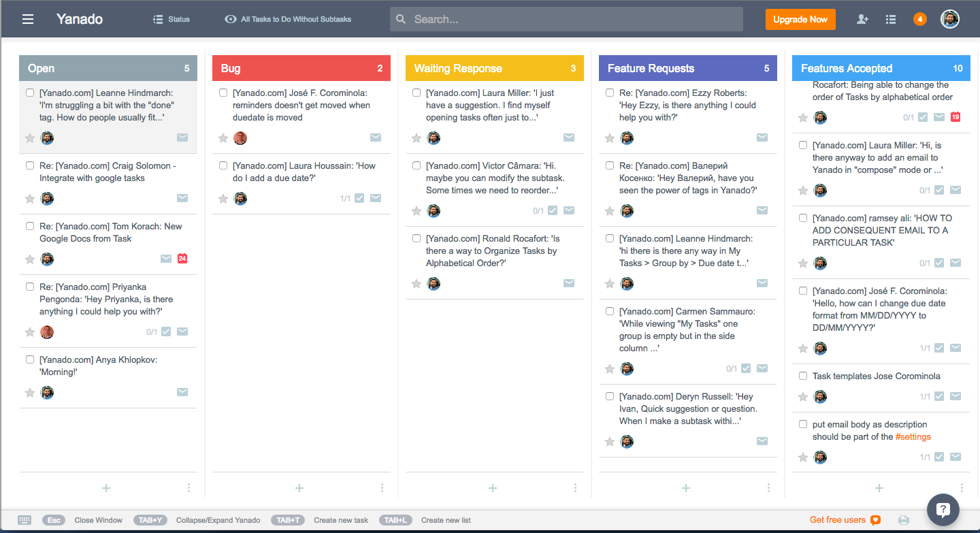Star the Ronald Rocafort alphabetical order task
The height and width of the screenshot is (533, 980).
pyautogui.click(x=416, y=284)
